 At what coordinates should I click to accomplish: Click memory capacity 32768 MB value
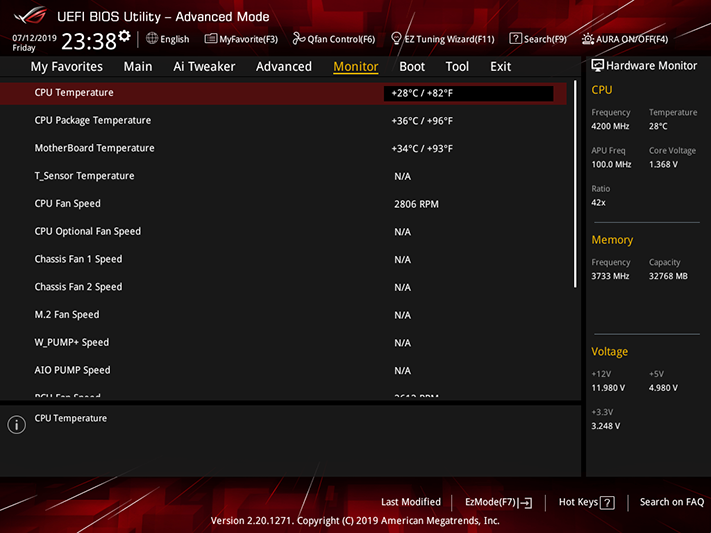668,276
